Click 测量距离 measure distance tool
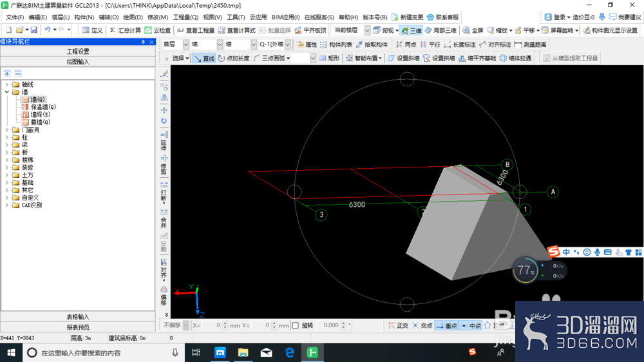The image size is (644, 362). [530, 44]
